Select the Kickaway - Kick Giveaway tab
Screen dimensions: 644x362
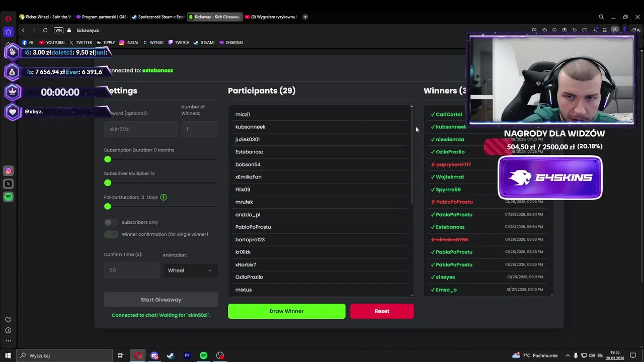pyautogui.click(x=214, y=17)
